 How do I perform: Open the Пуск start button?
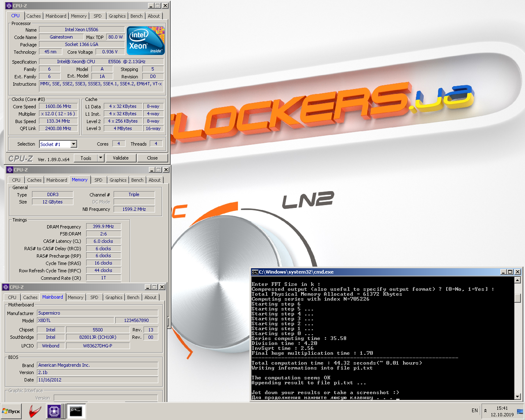click(11, 411)
